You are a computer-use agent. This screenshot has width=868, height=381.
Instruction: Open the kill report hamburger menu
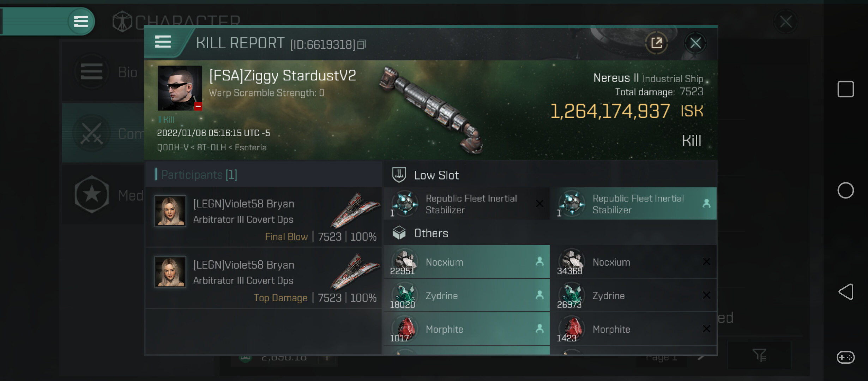point(163,42)
